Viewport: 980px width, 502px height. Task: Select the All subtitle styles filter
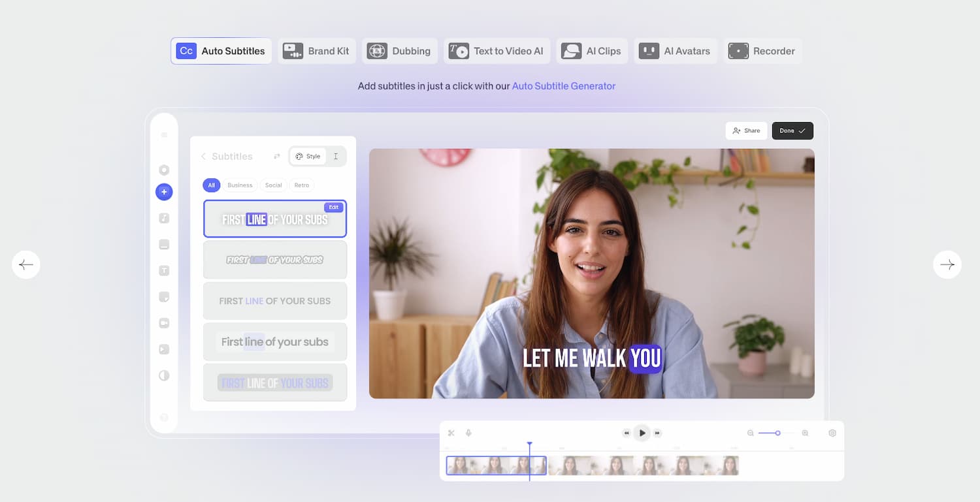(x=211, y=185)
